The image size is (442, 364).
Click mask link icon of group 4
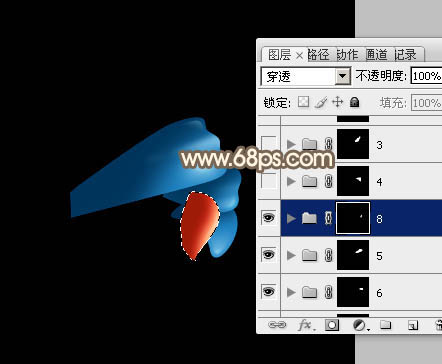[329, 181]
